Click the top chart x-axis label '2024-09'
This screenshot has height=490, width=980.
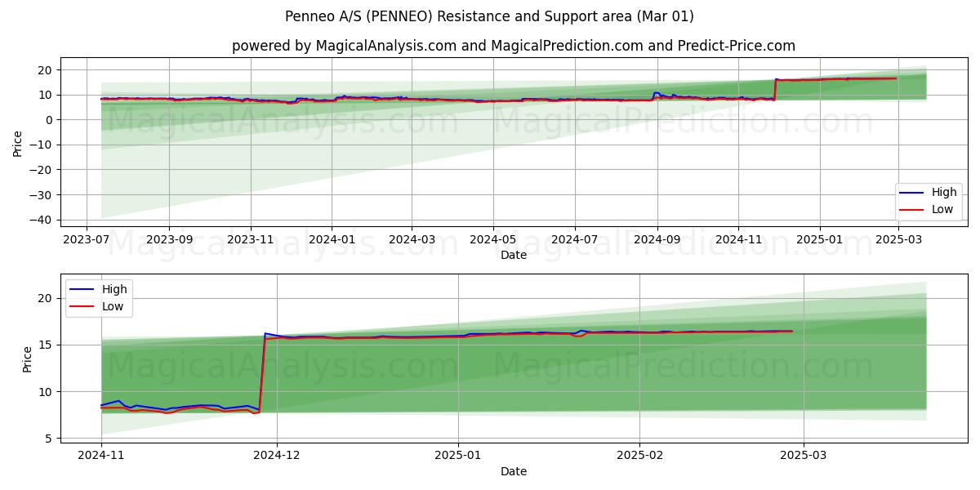coord(657,240)
